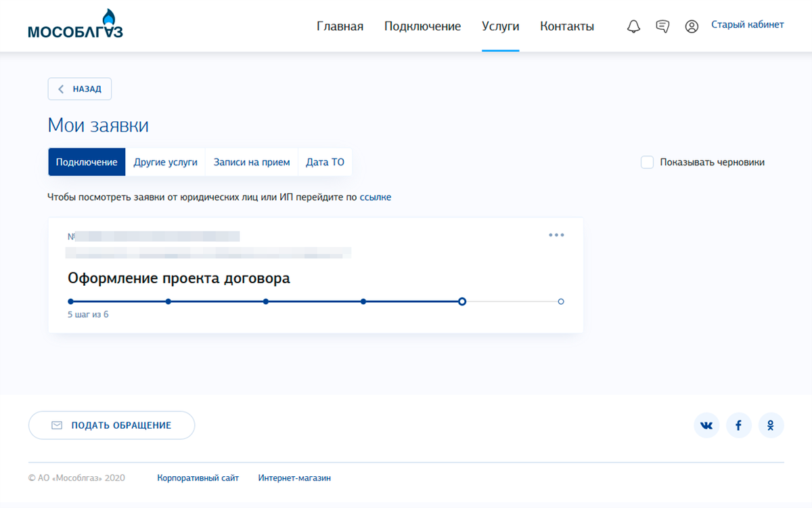Open the notifications bell icon
The width and height of the screenshot is (812, 508).
tap(633, 26)
